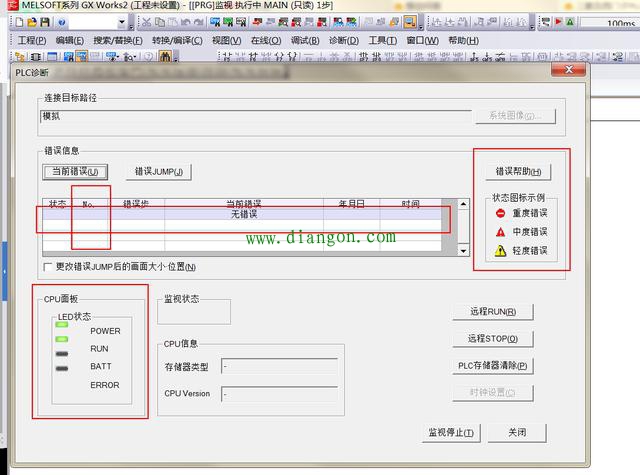Click the 错误帮助(H) button
Image resolution: width=640 pixels, height=475 pixels.
pyautogui.click(x=517, y=172)
